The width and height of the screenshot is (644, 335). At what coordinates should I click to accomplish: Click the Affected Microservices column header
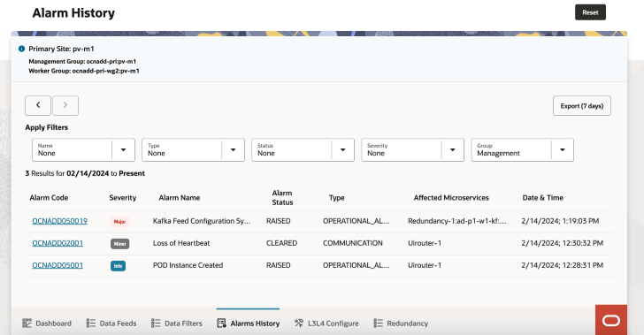tap(451, 197)
